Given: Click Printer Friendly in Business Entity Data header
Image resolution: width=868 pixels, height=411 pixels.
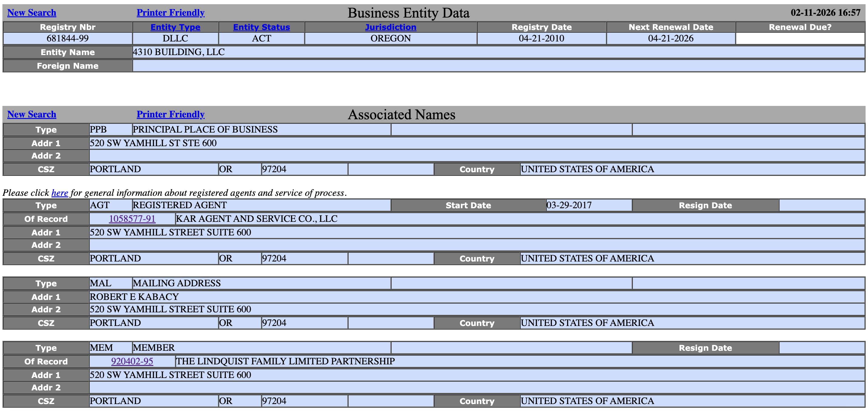Looking at the screenshot, I should [170, 12].
